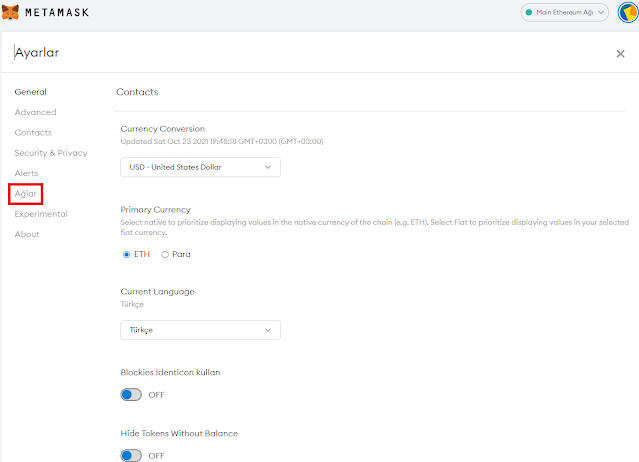Open the About settings tab

[x=27, y=234]
